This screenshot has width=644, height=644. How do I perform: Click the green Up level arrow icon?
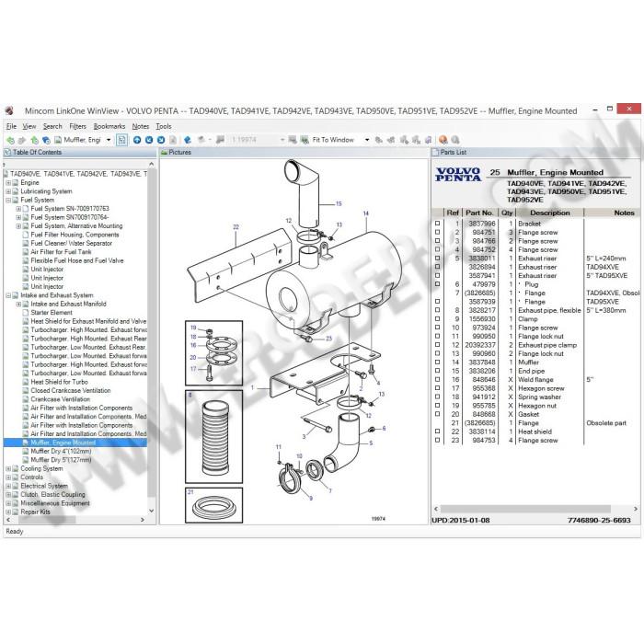point(35,140)
